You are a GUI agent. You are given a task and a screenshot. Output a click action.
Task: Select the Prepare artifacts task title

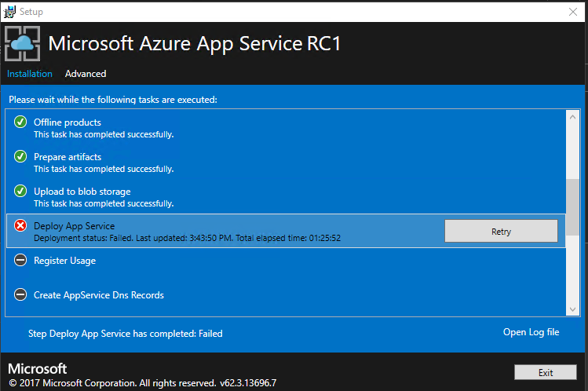68,157
